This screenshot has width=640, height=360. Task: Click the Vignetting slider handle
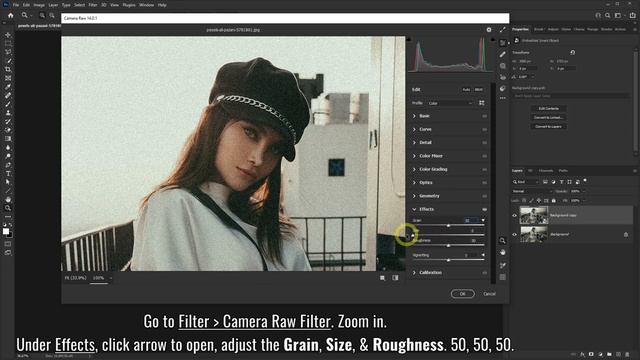coord(448,260)
